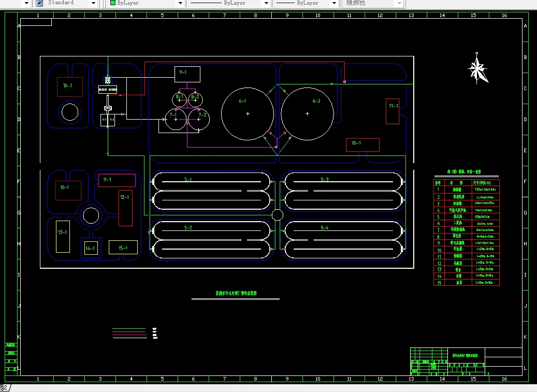Screen dimensions: 537x392
Task: Select the oxidation ditch labeled 5-3
Action: (343, 191)
